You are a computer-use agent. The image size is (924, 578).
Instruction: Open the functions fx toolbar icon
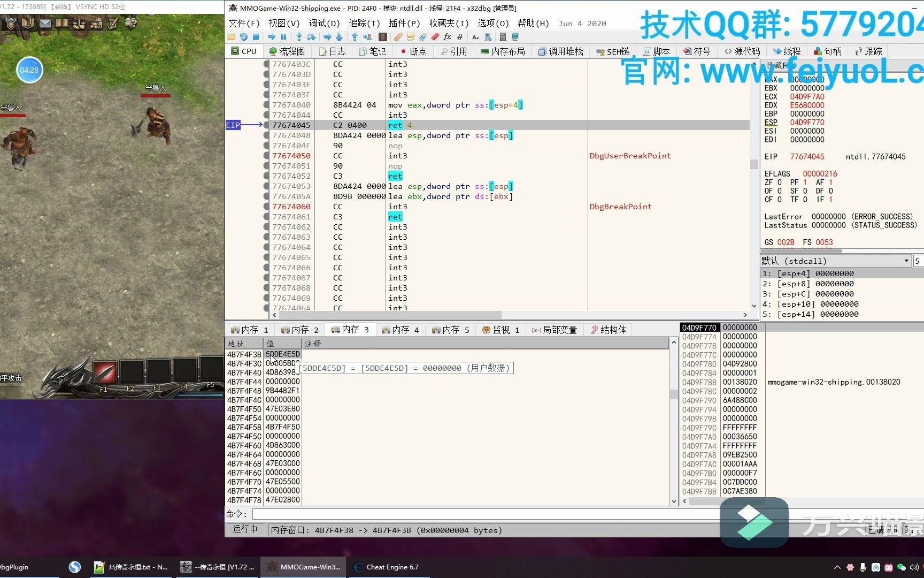click(448, 37)
